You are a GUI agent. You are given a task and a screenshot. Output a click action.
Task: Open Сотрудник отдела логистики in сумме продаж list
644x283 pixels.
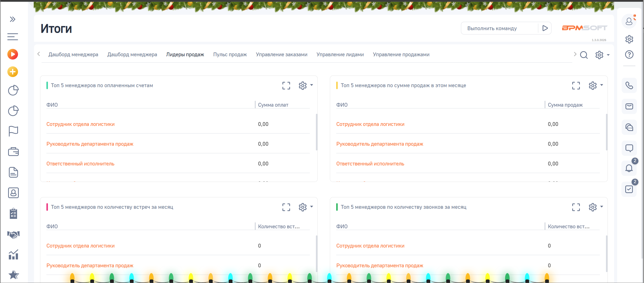click(x=370, y=124)
